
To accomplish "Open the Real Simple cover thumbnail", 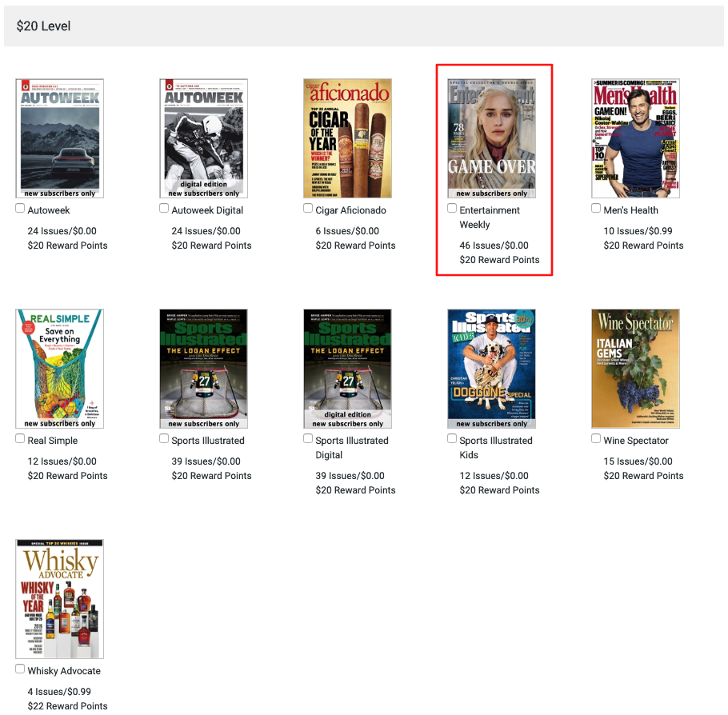I will click(59, 369).
